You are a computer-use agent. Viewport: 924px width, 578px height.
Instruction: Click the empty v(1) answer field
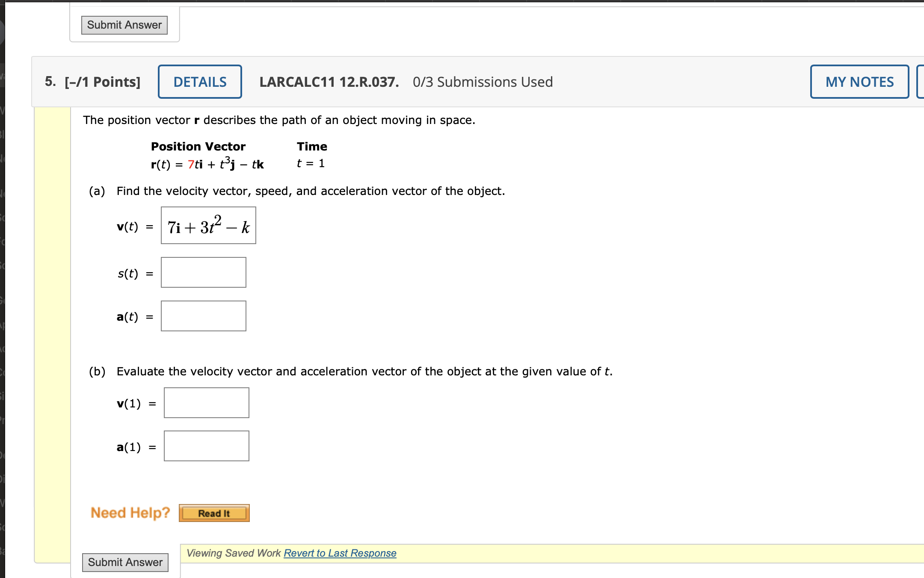[x=207, y=403]
